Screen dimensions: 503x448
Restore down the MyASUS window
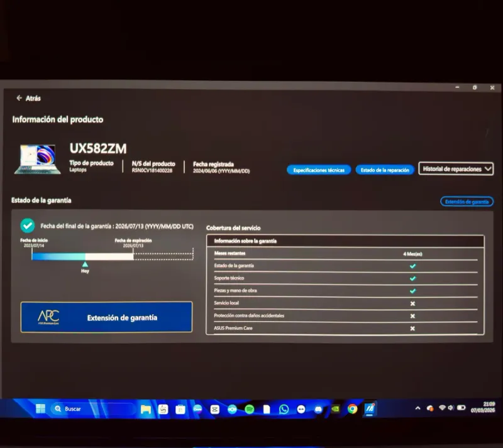(x=475, y=87)
